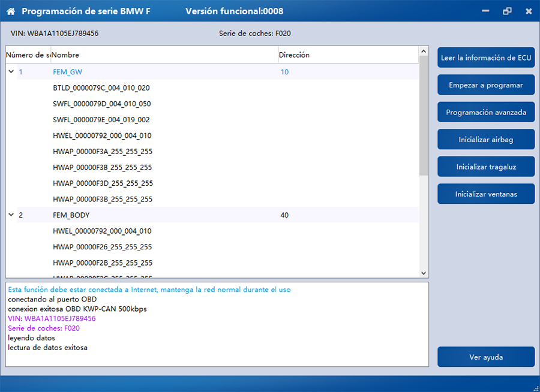Collapse the FEM_BODY tree node
The image size is (540, 392).
point(11,215)
